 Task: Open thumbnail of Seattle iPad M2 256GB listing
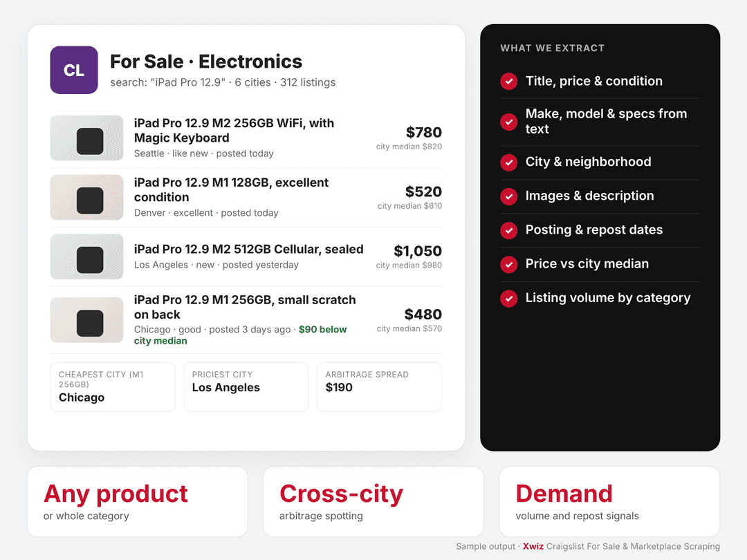click(86, 138)
